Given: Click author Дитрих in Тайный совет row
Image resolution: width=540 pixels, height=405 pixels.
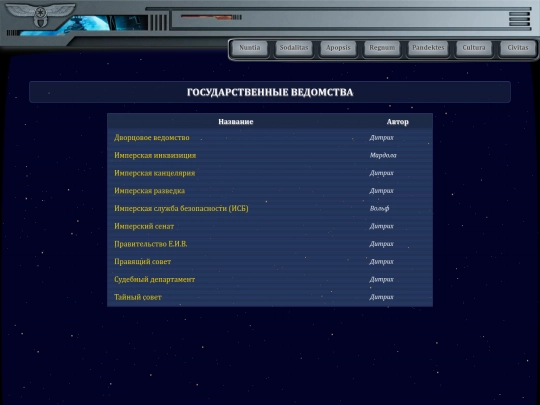Looking at the screenshot, I should coord(381,297).
